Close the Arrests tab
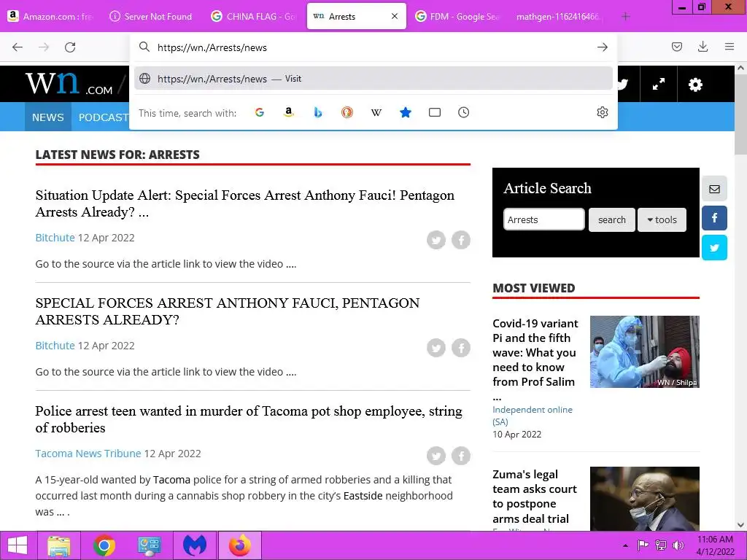 (395, 16)
